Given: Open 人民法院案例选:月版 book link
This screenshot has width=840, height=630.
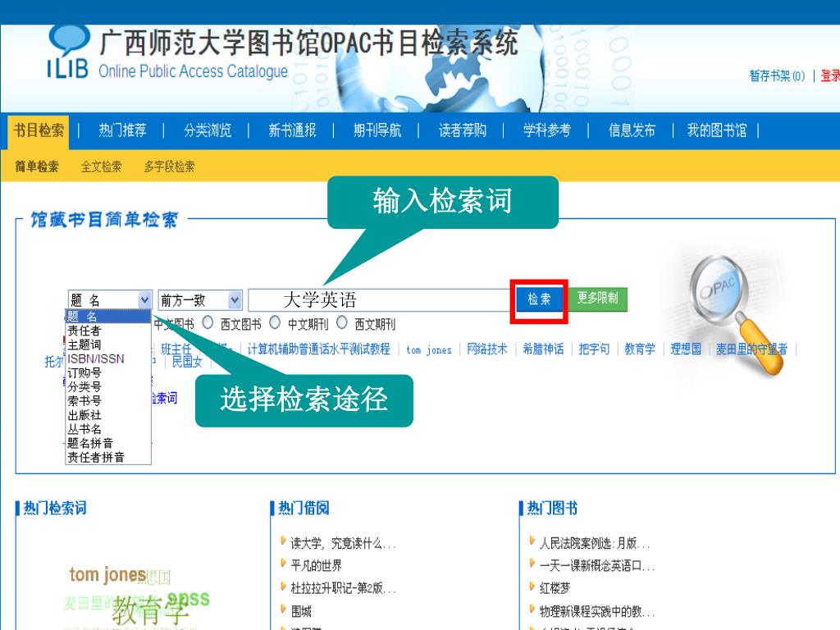Looking at the screenshot, I should (594, 544).
